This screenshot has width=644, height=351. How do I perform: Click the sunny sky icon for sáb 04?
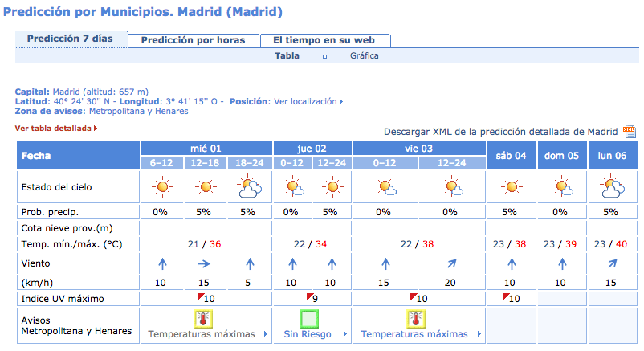pos(512,187)
